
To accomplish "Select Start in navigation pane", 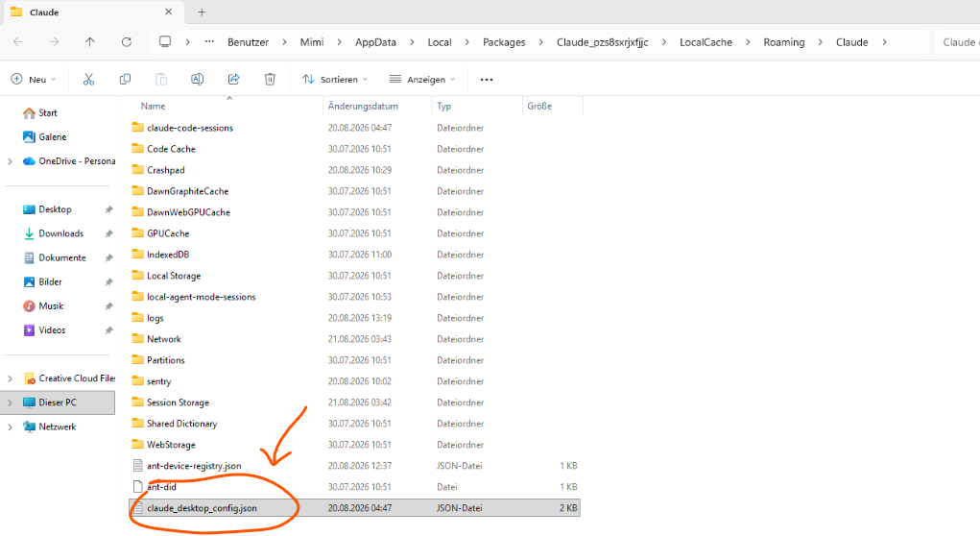I will click(x=47, y=113).
